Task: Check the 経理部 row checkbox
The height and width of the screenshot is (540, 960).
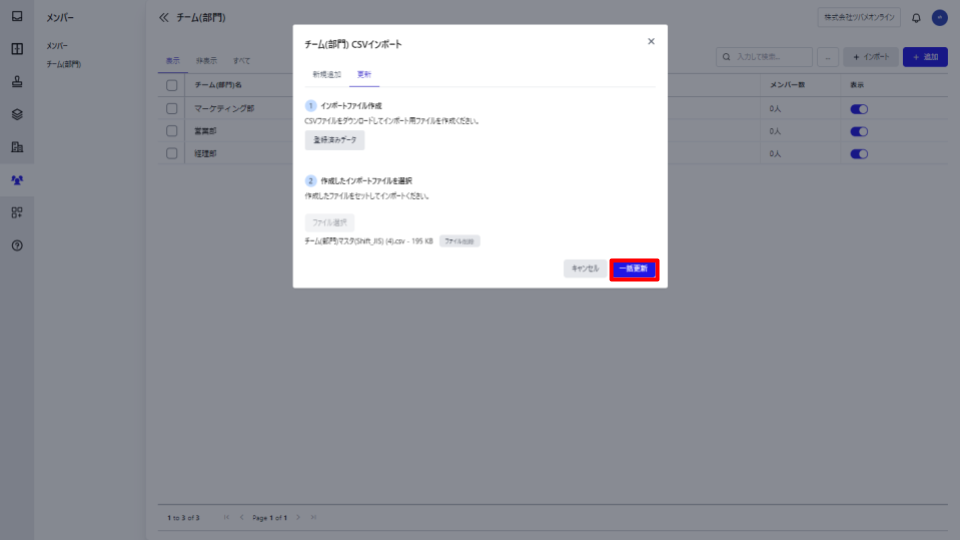Action: pos(171,154)
